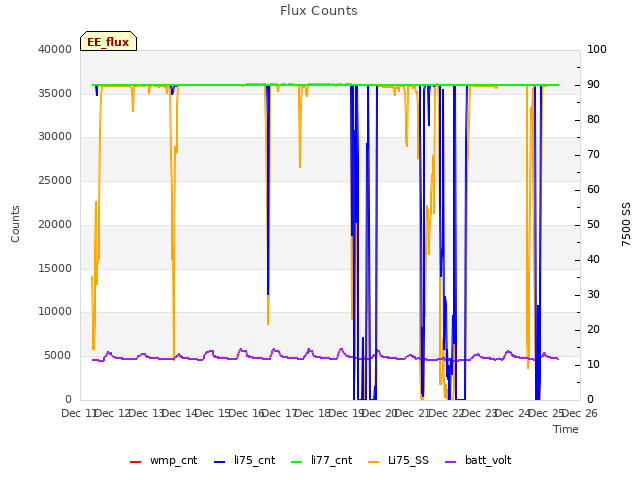Click the 5000 tick on Counts axis
This screenshot has width=640, height=480.
[58, 356]
